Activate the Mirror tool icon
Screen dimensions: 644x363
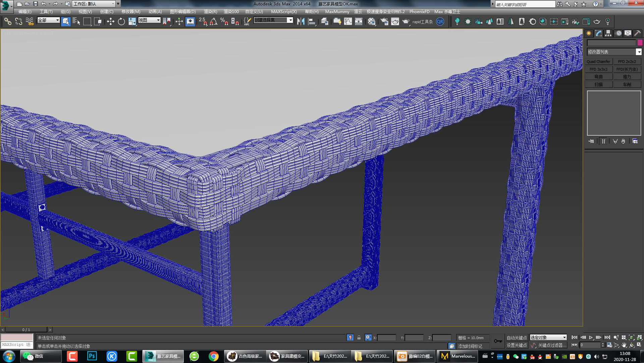tap(301, 21)
